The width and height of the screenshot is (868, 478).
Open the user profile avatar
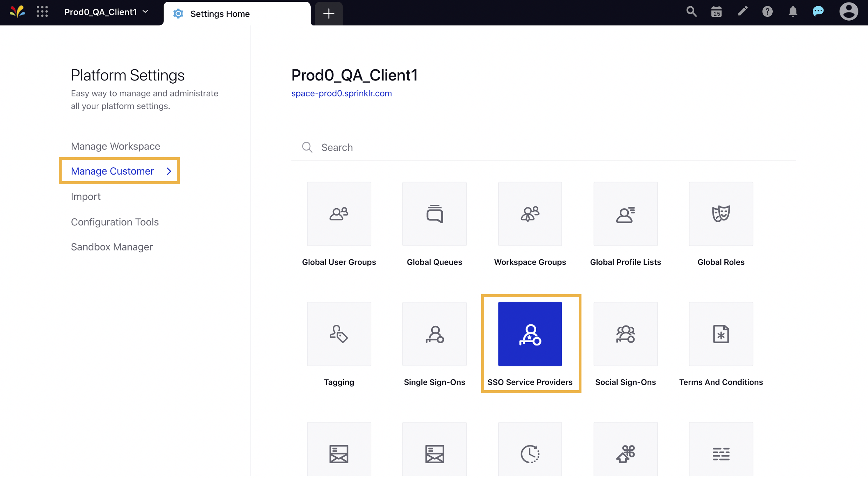coord(849,12)
